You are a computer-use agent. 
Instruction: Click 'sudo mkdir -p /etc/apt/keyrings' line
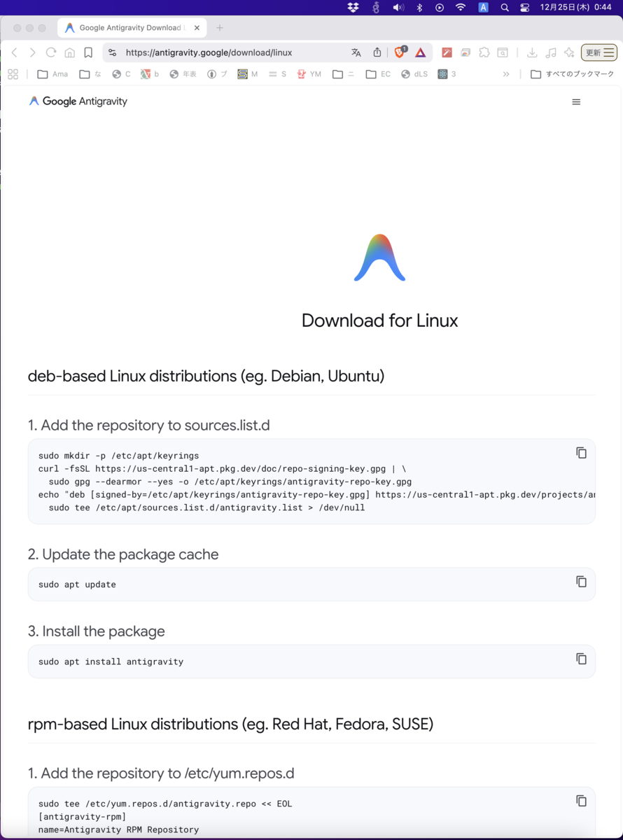(118, 456)
